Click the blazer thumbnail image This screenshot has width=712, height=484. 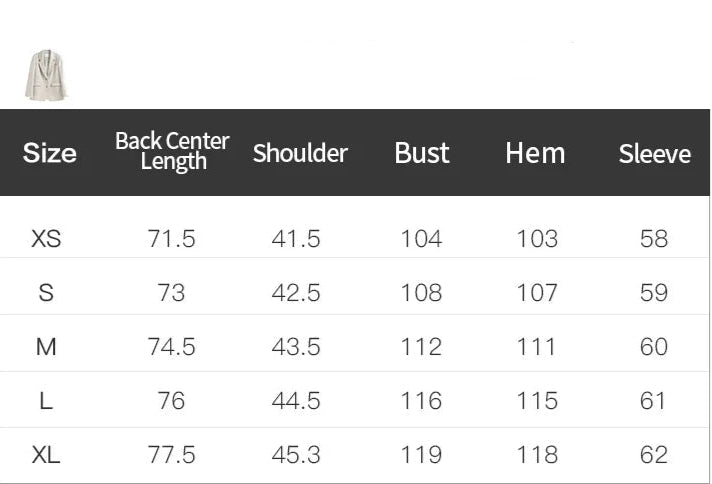(45, 75)
